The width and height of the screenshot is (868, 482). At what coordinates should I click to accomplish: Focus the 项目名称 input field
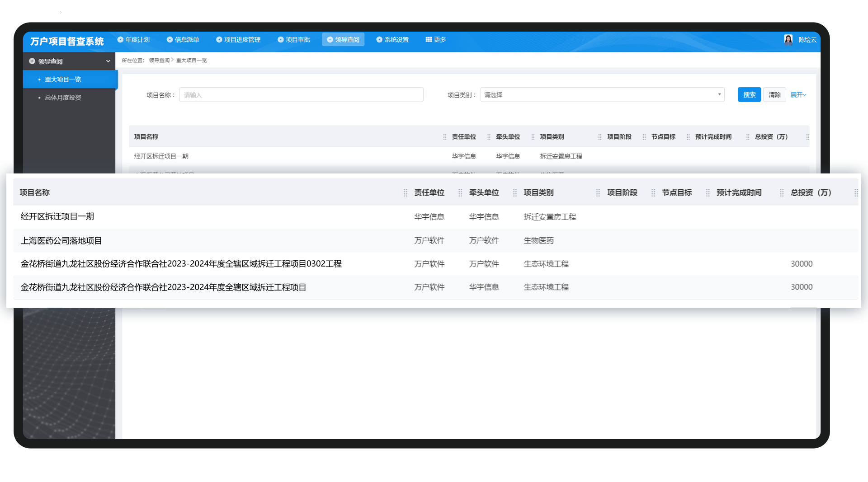pyautogui.click(x=301, y=95)
